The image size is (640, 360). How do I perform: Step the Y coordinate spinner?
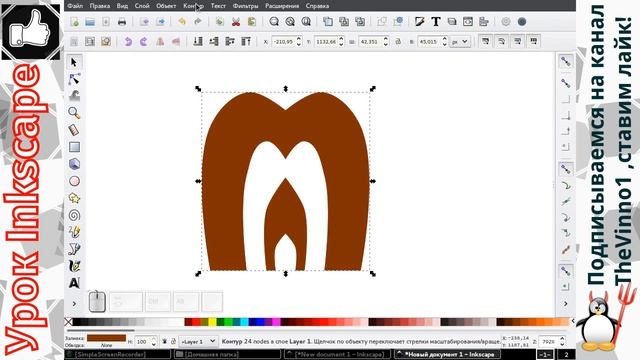[x=341, y=42]
